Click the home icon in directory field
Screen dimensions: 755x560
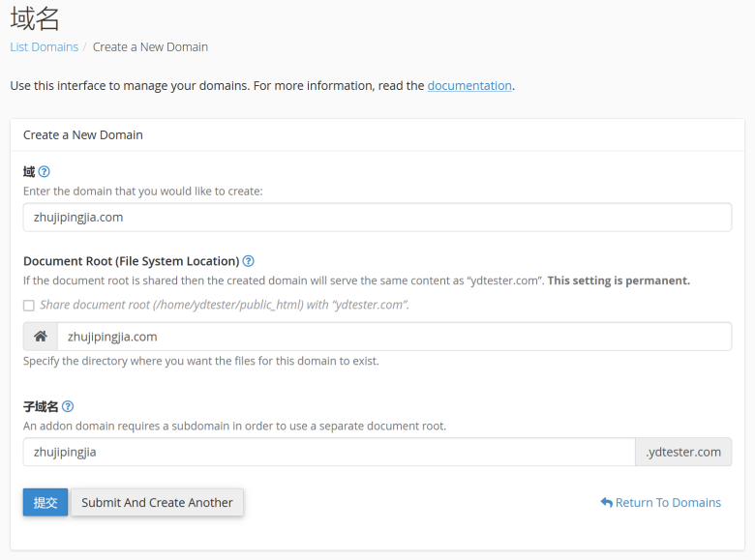[x=41, y=337]
